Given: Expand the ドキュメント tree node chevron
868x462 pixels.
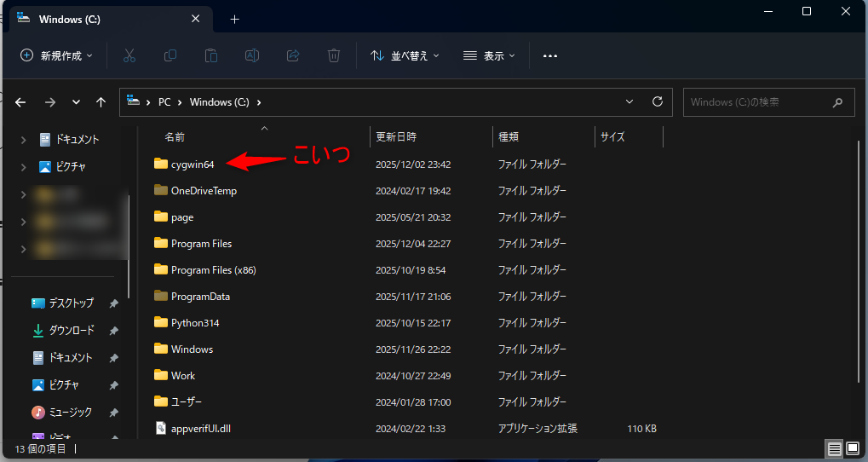Looking at the screenshot, I should [24, 140].
